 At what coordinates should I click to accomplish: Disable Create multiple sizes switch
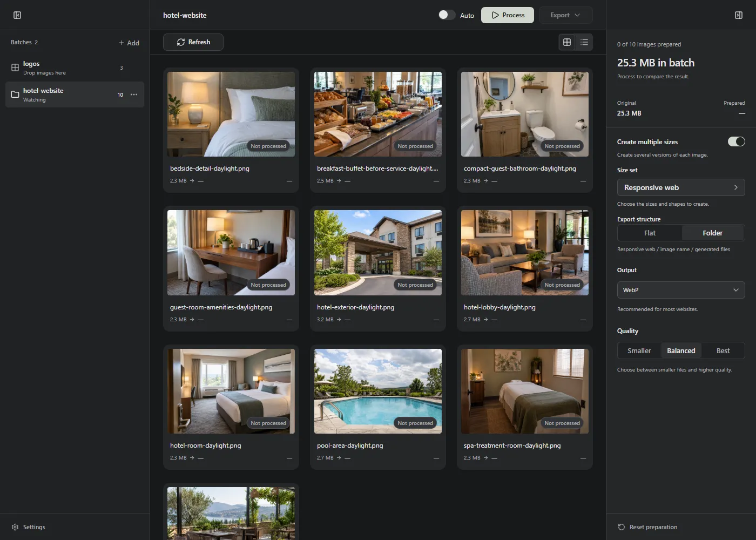click(x=737, y=141)
